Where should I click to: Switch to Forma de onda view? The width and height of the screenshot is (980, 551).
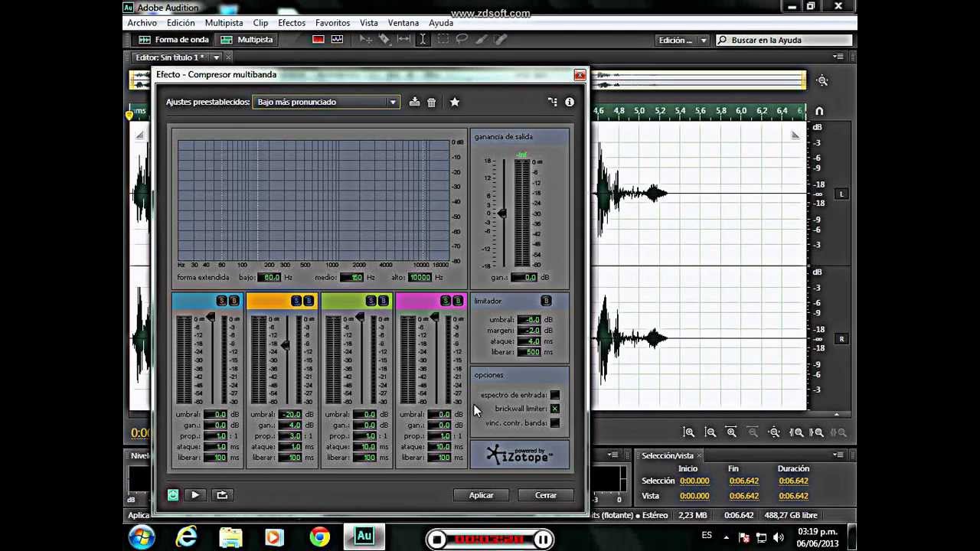(x=174, y=40)
